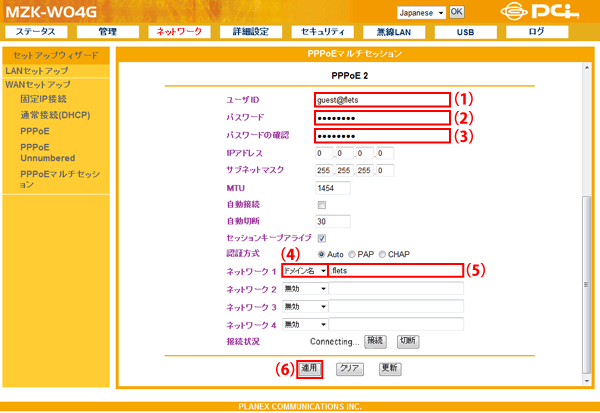
Task: Uncheck the セッションキープアライブ checkbox
Action: [321, 238]
